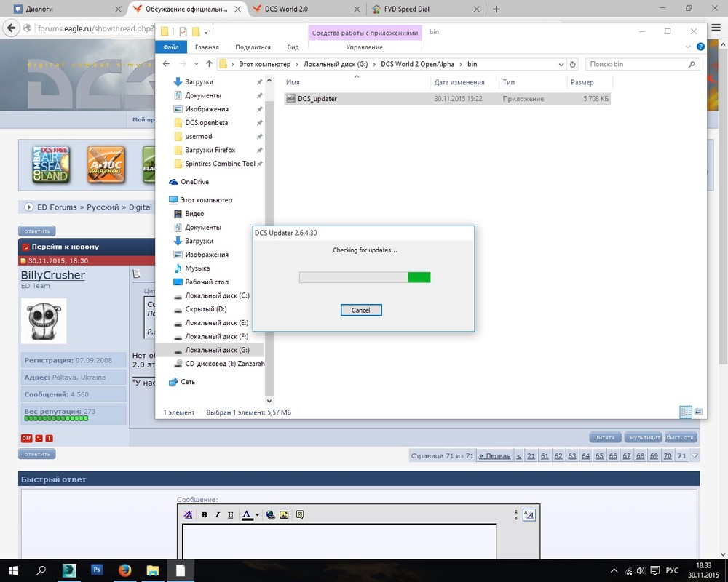The image size is (728, 582).
Task: Select Этот компьютер in navigation pane
Action: click(x=206, y=199)
